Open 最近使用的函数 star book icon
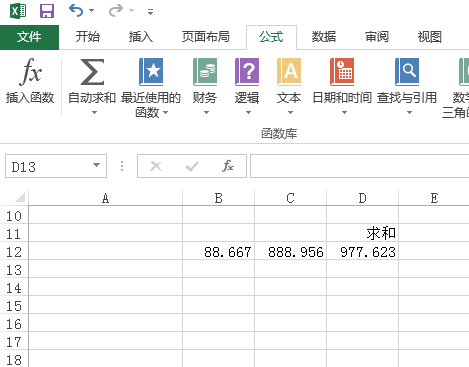The image size is (469, 367). tap(151, 72)
